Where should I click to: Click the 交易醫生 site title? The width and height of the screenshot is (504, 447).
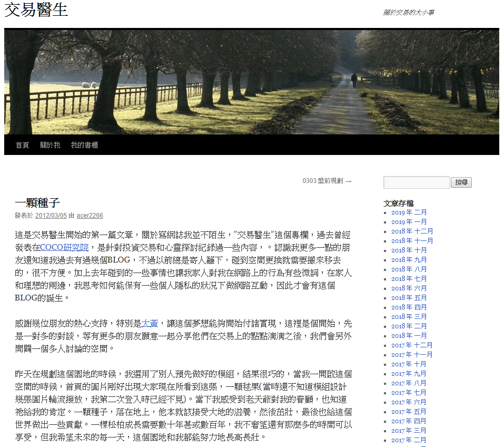36,9
